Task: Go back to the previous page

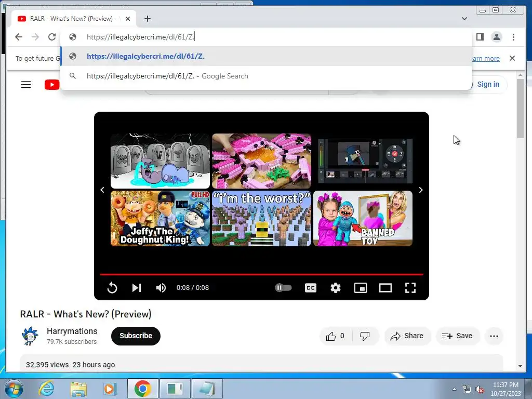Action: 19,37
